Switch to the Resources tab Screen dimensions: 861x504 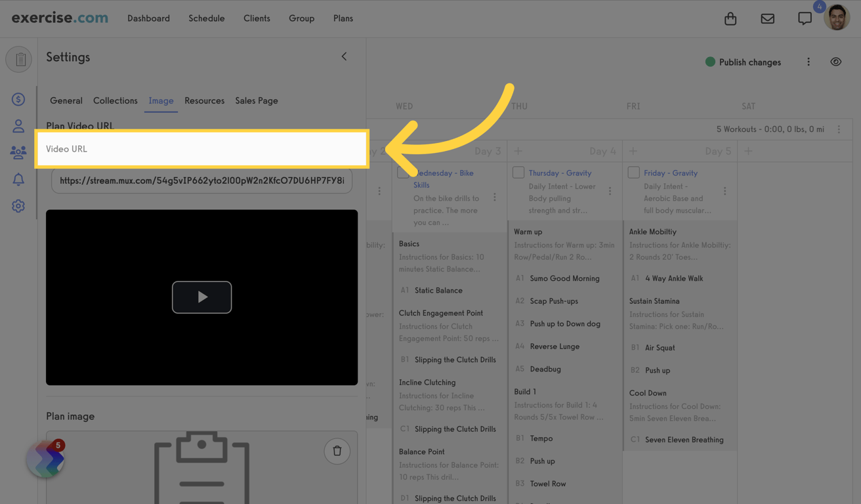[x=204, y=100]
